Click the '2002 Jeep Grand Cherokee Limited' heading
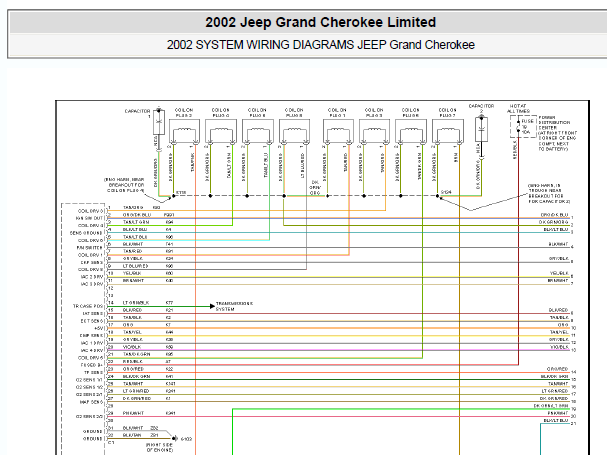This screenshot has height=455, width=607. coord(320,22)
